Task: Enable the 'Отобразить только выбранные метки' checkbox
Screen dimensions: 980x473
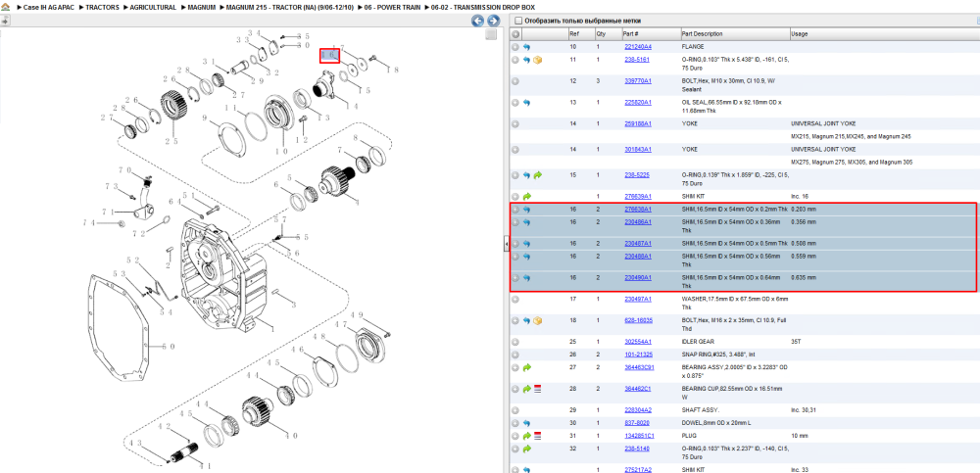Action: (x=516, y=21)
